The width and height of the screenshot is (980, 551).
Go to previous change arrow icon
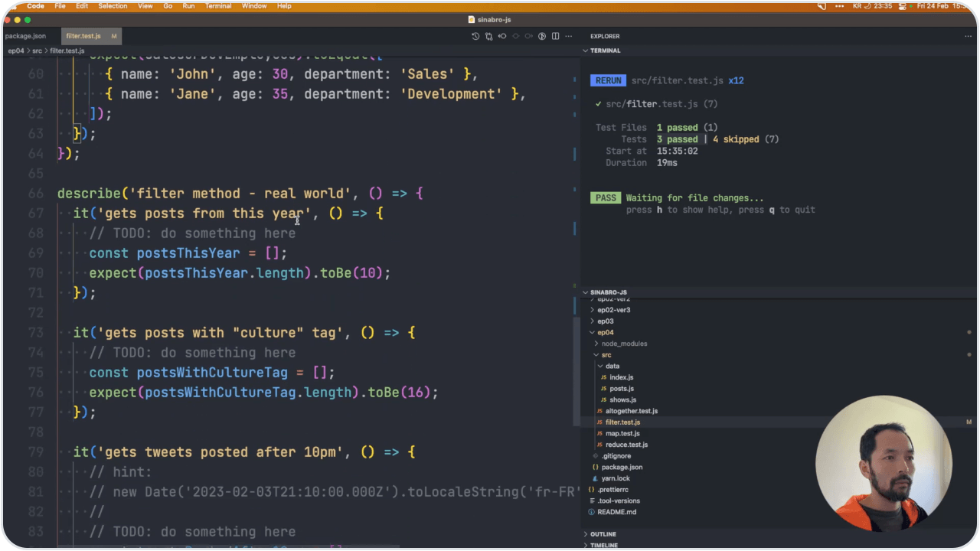click(x=502, y=36)
